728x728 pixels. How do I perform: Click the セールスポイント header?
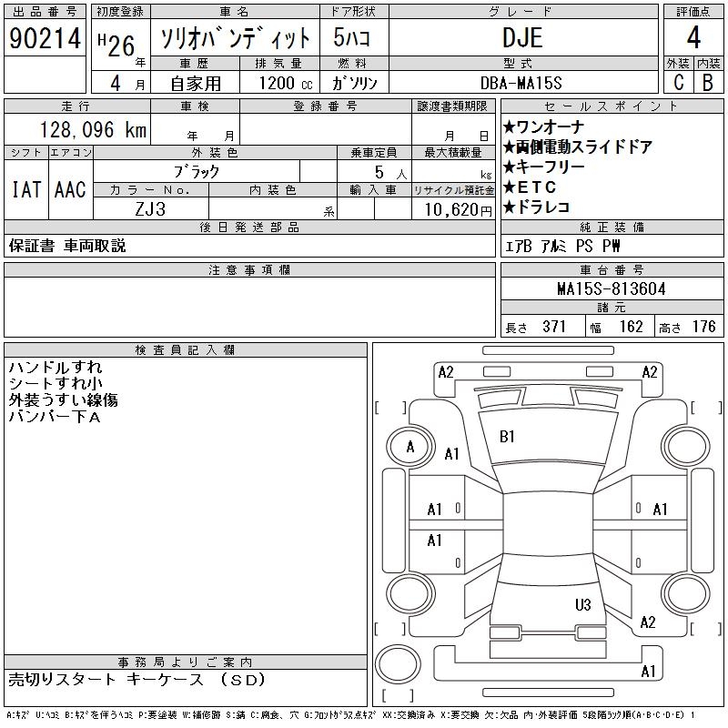612,106
